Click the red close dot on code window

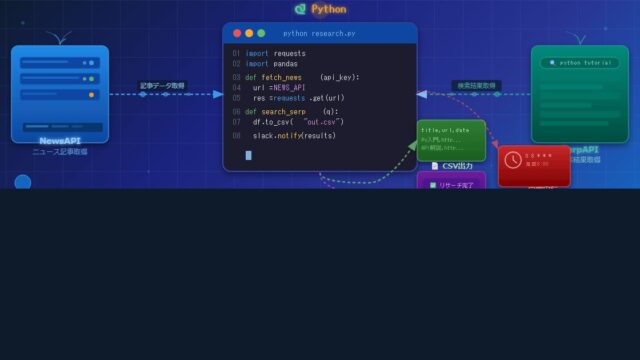(237, 33)
